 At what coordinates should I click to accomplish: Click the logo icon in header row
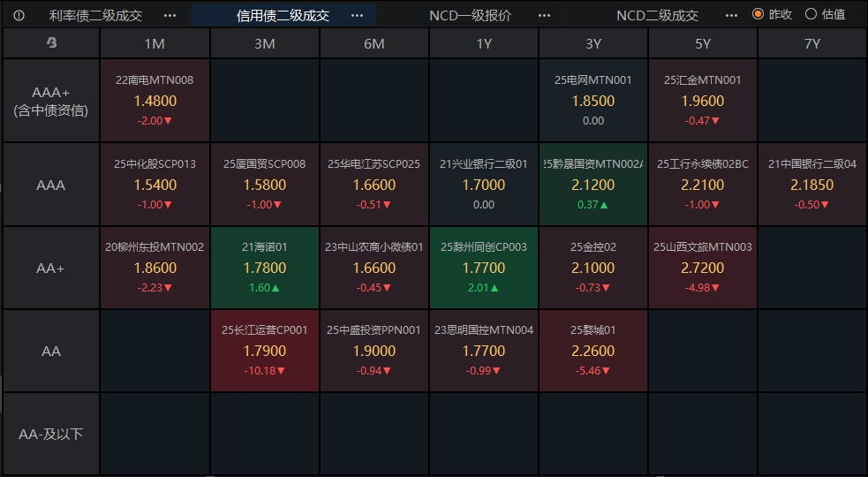tap(51, 43)
